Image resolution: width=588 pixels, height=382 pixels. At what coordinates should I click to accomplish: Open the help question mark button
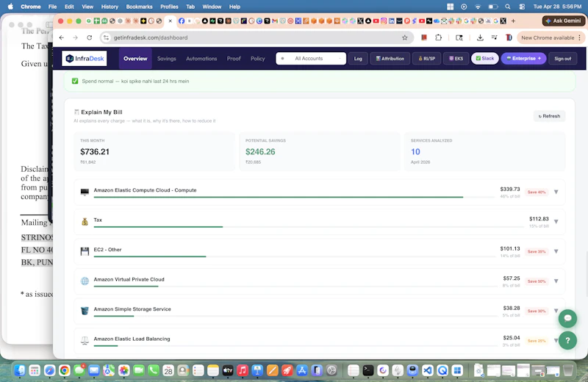[567, 340]
